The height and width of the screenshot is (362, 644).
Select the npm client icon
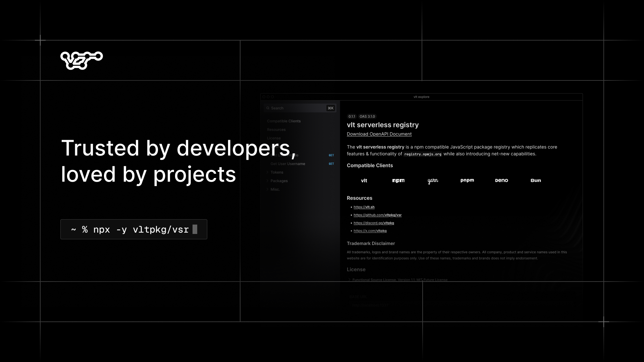point(398,180)
